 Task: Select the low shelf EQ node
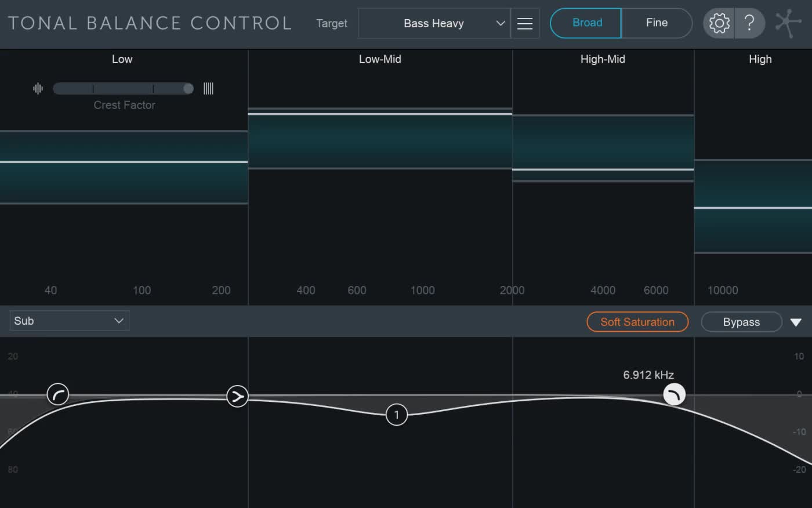point(237,396)
